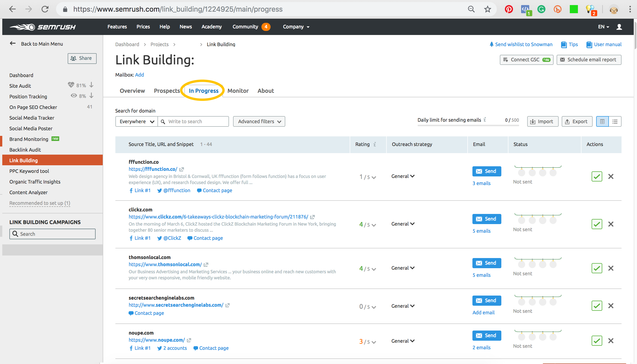Reload the page with refresh icon
The image size is (637, 364).
45,9
